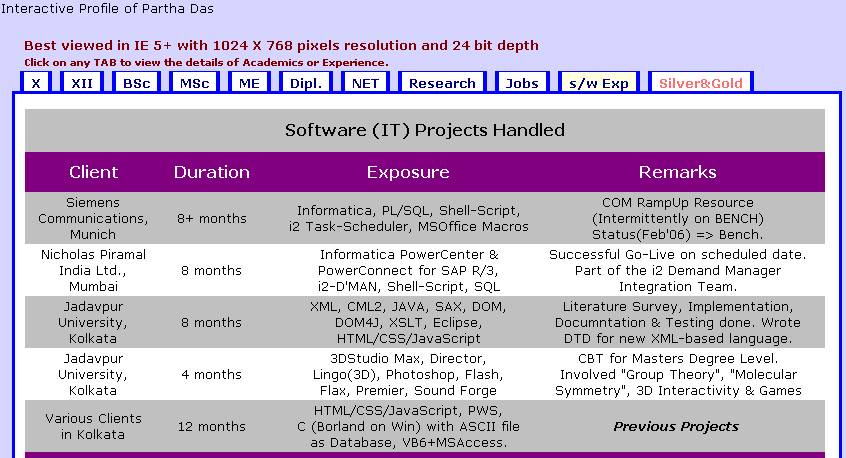Open the X academics tab

coord(36,83)
